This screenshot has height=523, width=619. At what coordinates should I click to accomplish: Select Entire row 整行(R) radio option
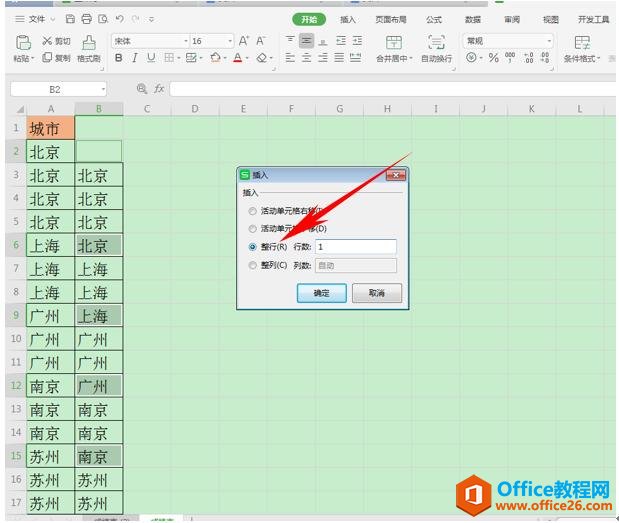[252, 247]
